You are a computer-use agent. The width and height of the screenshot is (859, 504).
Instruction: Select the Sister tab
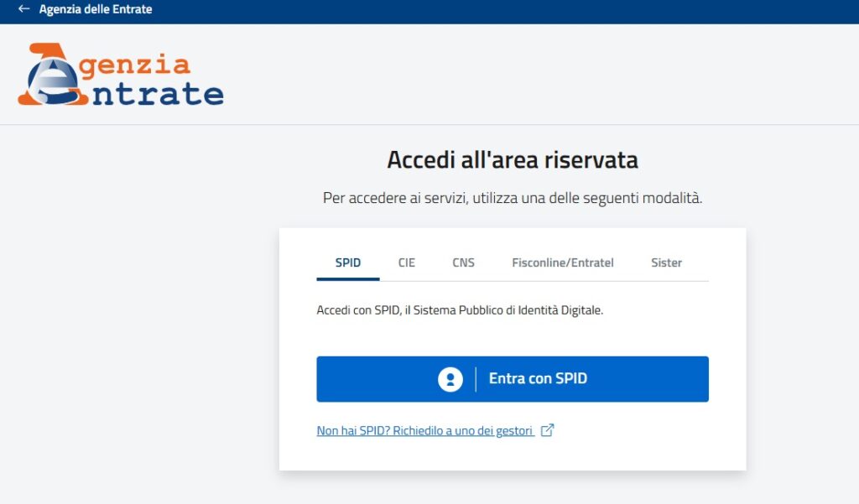pos(666,263)
